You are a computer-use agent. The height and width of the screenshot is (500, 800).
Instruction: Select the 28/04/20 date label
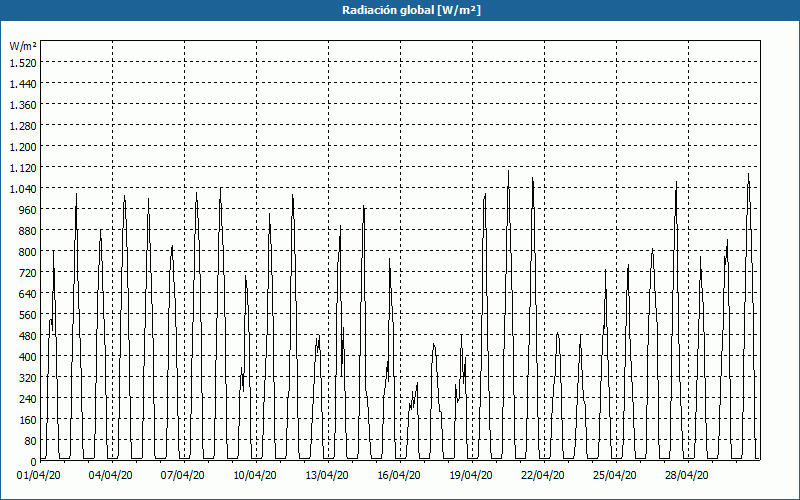coord(687,476)
